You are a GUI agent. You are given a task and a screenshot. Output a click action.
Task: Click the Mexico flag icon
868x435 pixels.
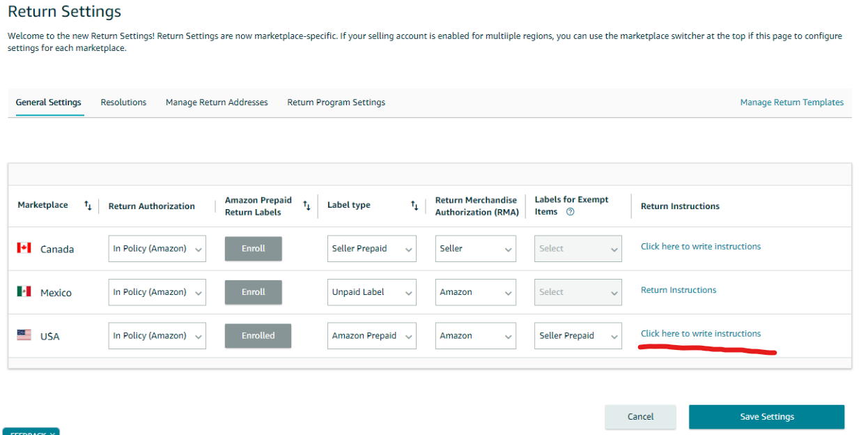tap(24, 291)
